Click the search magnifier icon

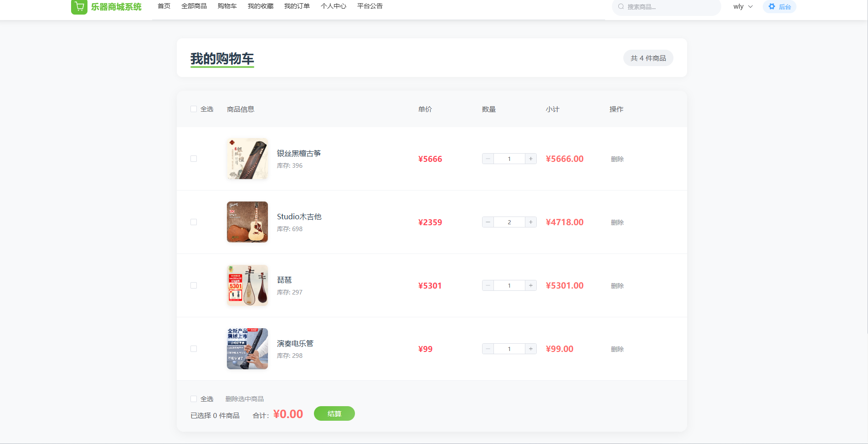click(x=621, y=7)
